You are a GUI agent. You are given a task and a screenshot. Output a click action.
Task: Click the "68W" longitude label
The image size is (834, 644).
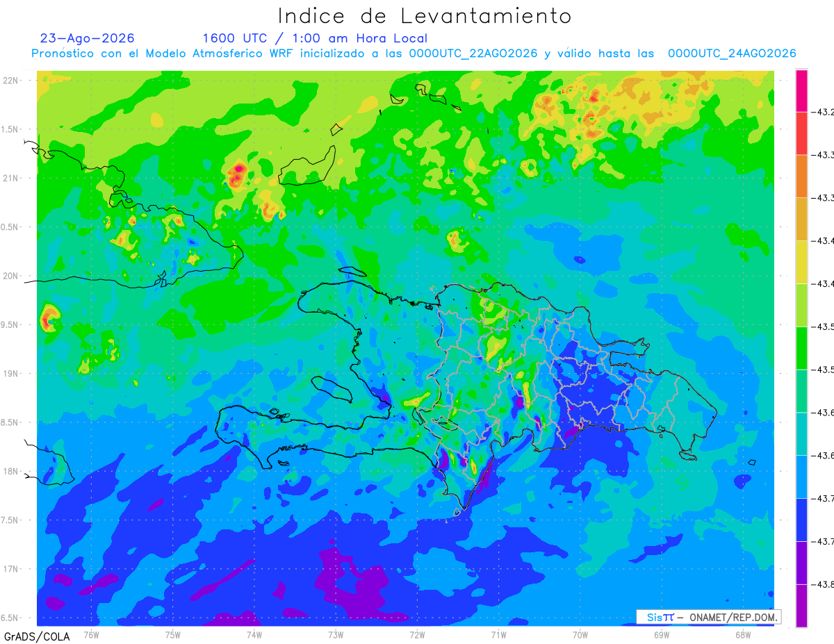(x=743, y=634)
